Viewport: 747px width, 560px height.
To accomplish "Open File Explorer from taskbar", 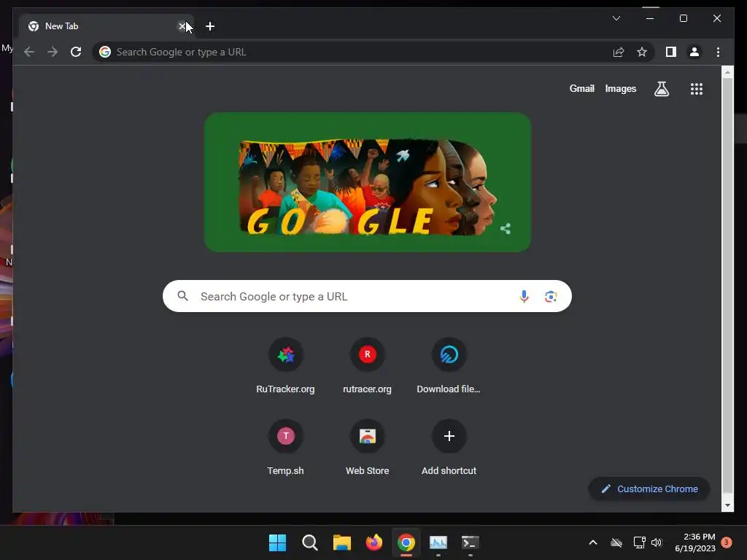I will (341, 542).
